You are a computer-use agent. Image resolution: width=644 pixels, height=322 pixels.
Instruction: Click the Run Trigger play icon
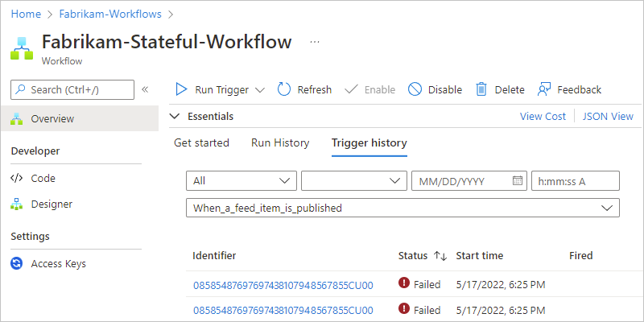[181, 89]
